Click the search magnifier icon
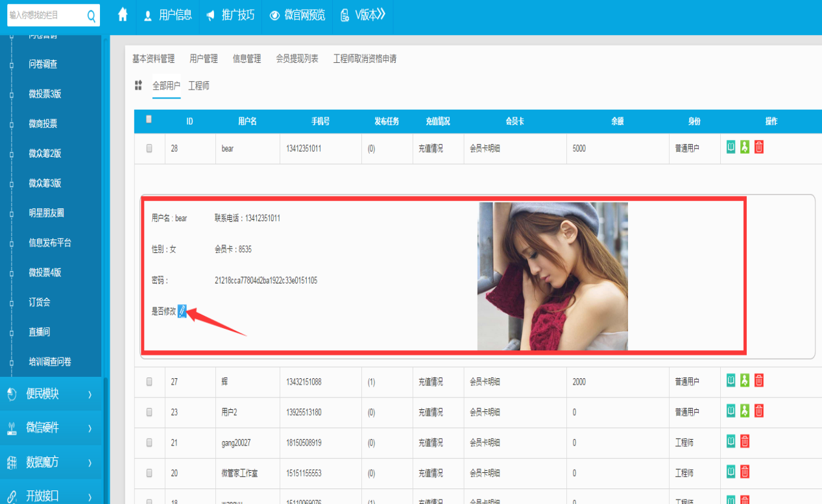This screenshot has width=822, height=504. [91, 16]
